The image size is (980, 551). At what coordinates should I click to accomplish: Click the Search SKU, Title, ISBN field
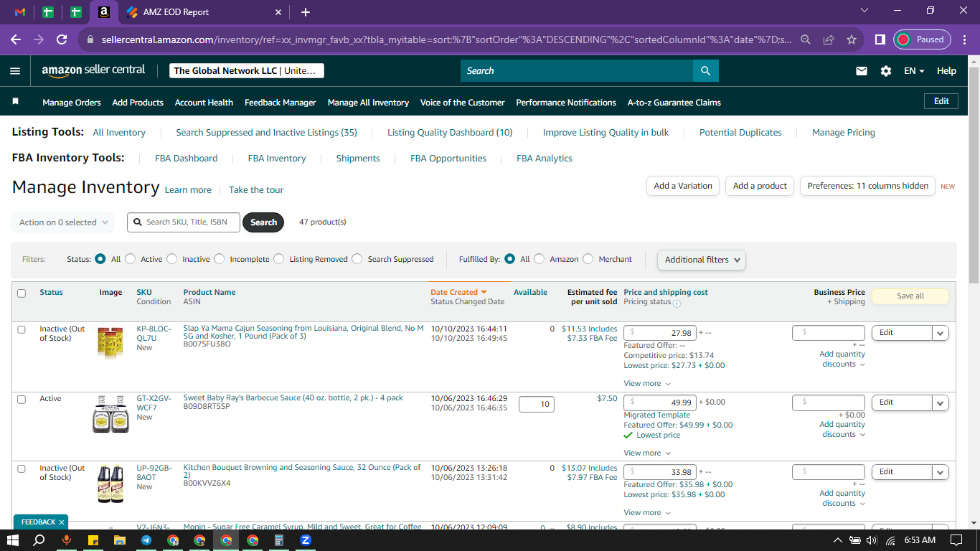tap(184, 222)
